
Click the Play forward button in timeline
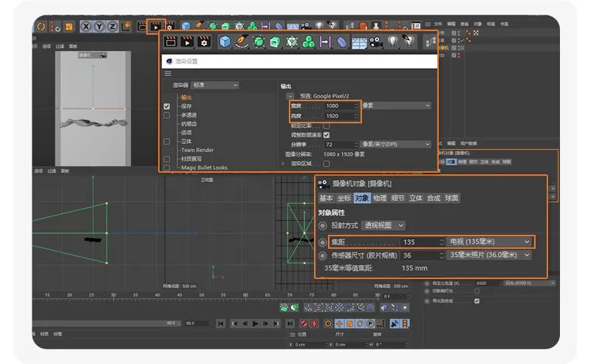(255, 323)
